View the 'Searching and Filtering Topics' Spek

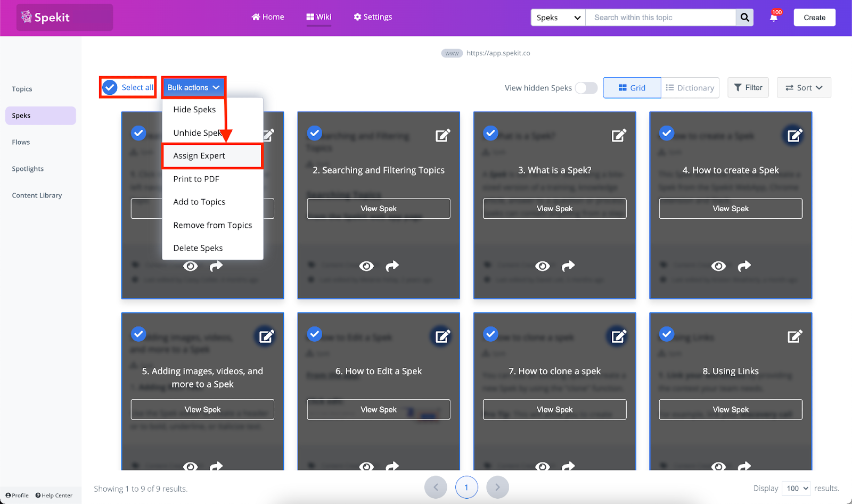tap(379, 209)
